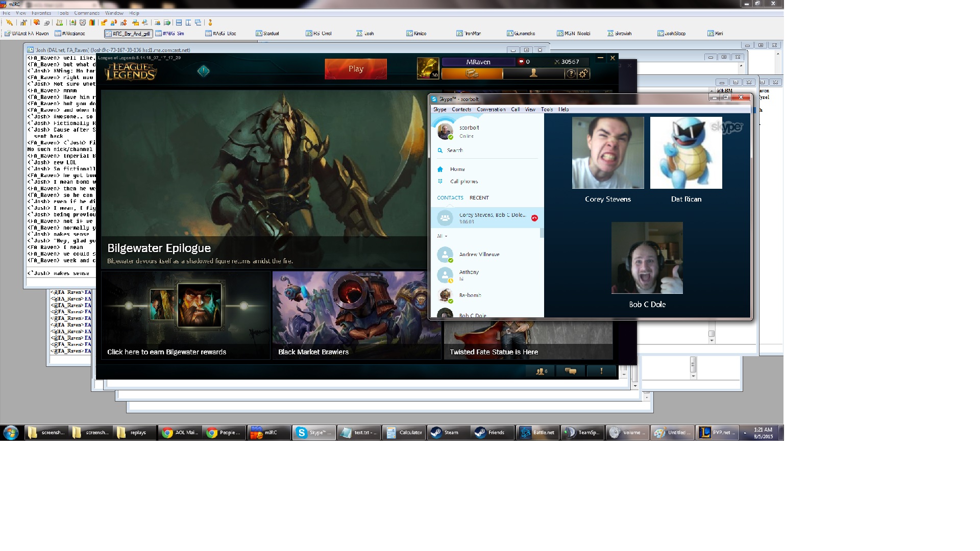Open the League summoner profile icon
980x551 pixels.
click(x=533, y=74)
